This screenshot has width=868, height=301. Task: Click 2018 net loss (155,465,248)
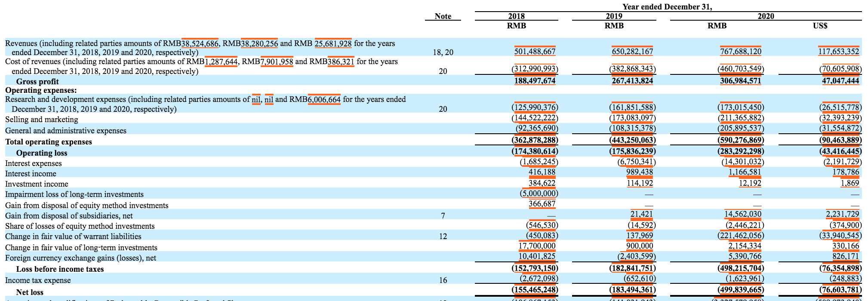(x=535, y=290)
